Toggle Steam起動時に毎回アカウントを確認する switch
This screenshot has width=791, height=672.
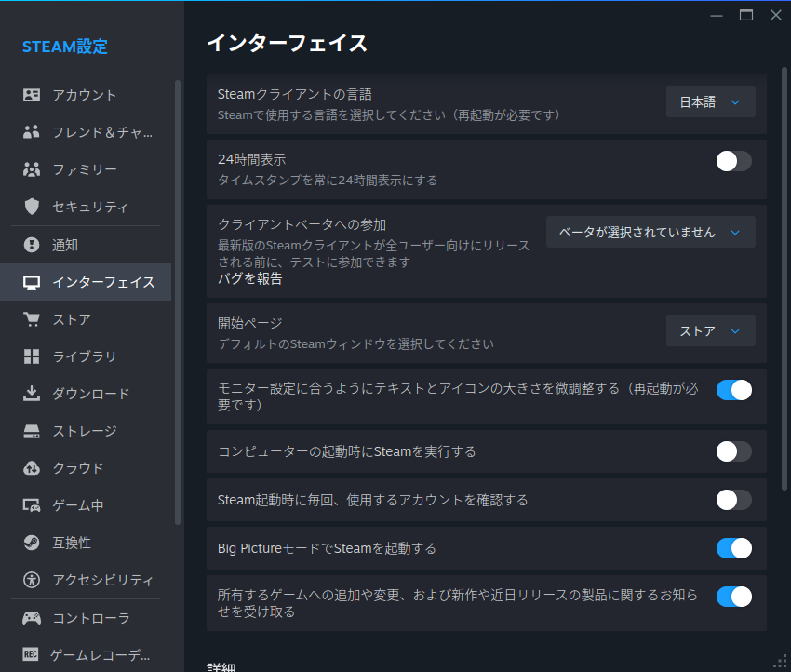[734, 500]
